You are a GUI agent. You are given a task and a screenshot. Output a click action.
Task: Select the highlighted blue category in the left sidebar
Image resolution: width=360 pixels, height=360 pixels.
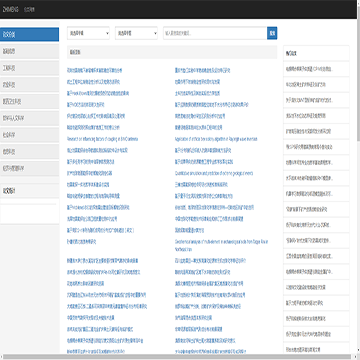point(29,34)
